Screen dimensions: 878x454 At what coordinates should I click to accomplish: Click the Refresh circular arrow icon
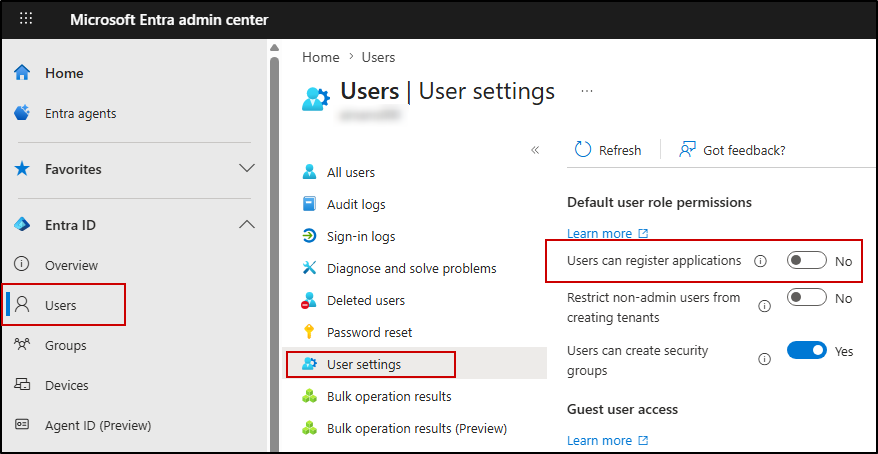point(583,149)
